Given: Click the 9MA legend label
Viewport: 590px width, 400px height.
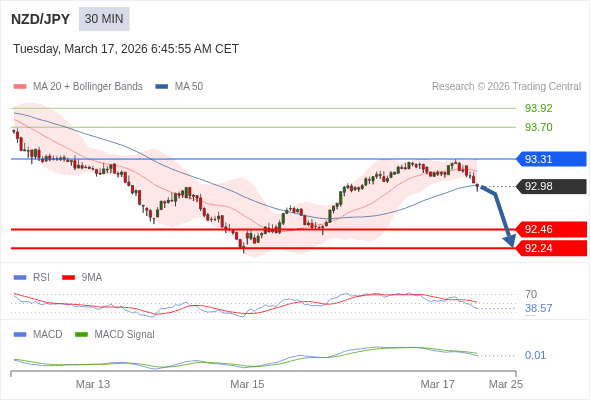Looking at the screenshot, I should [92, 278].
